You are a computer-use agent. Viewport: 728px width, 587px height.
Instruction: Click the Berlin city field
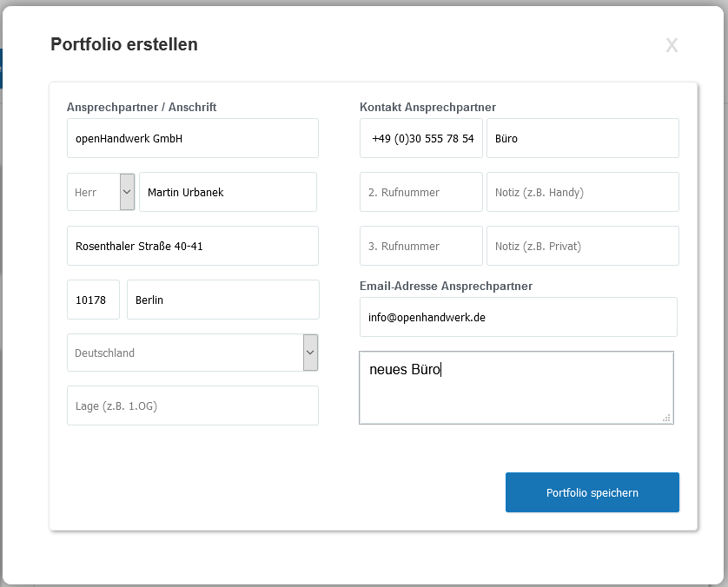click(223, 300)
